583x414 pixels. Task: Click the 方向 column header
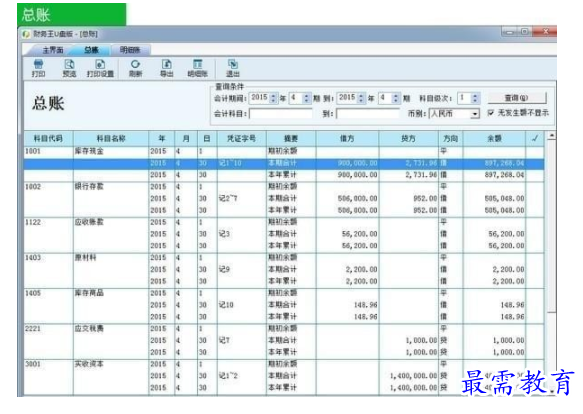click(451, 139)
